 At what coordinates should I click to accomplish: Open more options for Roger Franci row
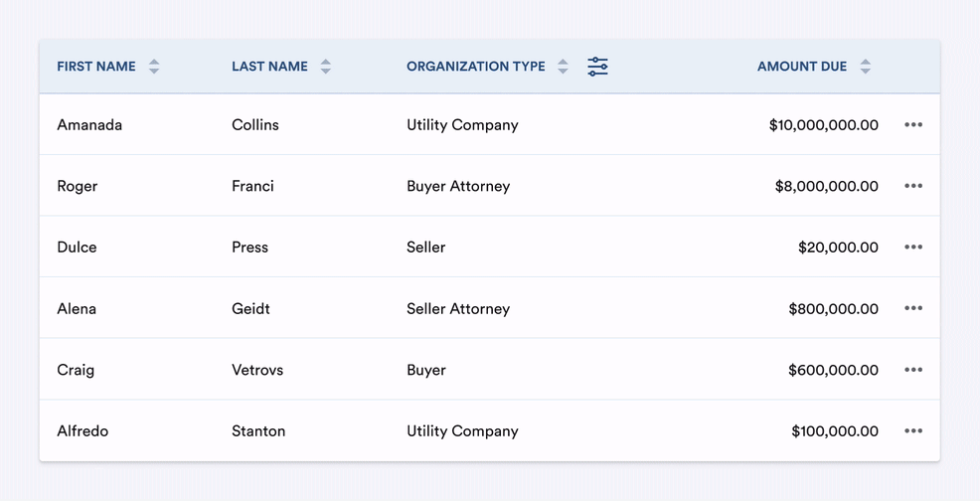point(913,186)
